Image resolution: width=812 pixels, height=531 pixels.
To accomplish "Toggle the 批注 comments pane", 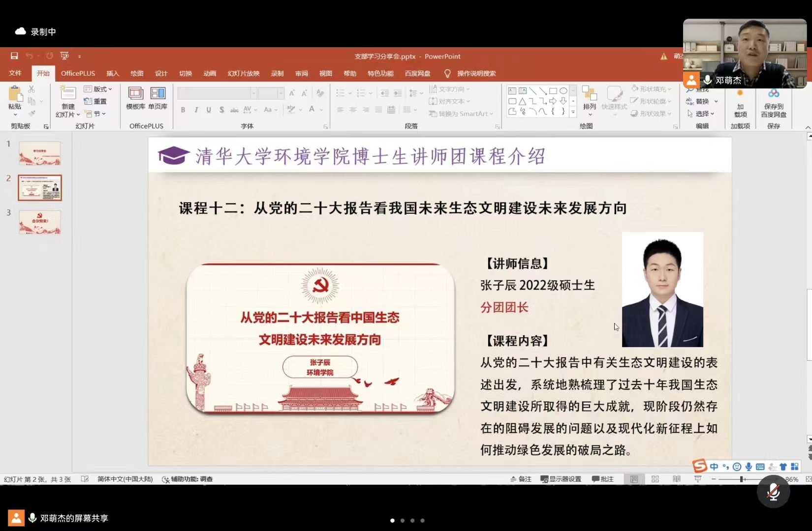I will click(603, 479).
